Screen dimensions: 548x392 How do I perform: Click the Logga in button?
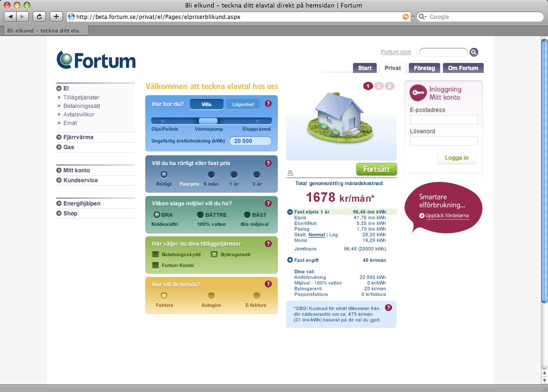coord(457,158)
